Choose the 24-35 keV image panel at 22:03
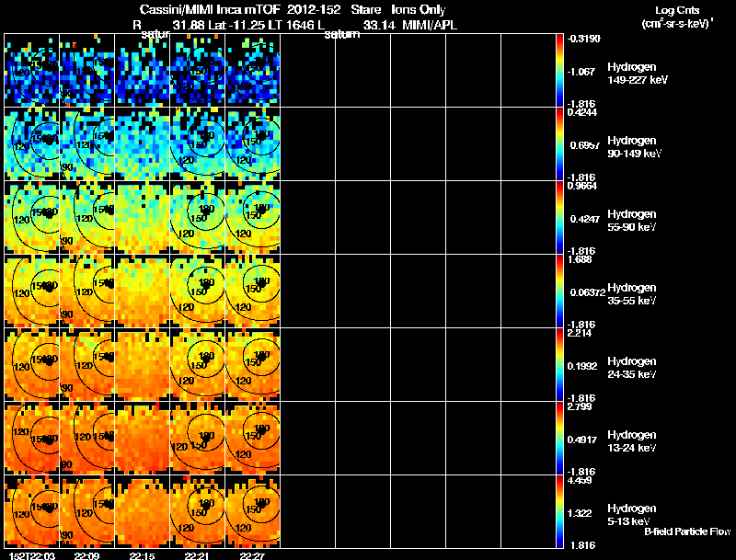Image resolution: width=736 pixels, height=560 pixels. [x=32, y=365]
